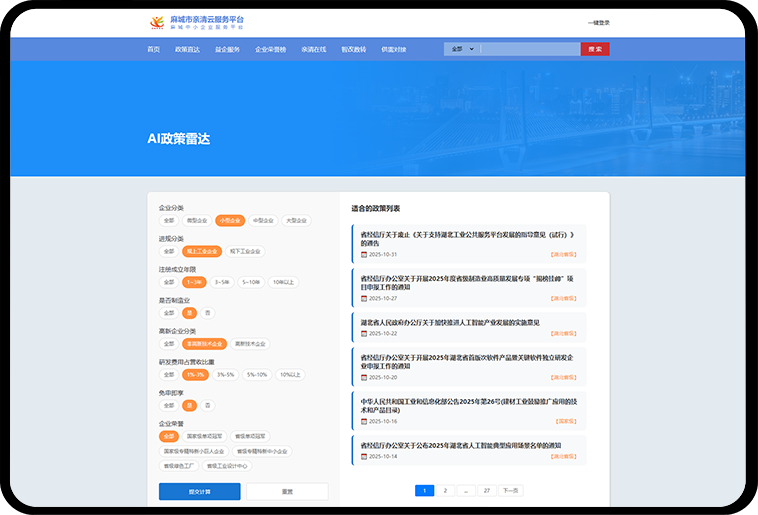Open 政策直达 in the navigation bar

(187, 49)
